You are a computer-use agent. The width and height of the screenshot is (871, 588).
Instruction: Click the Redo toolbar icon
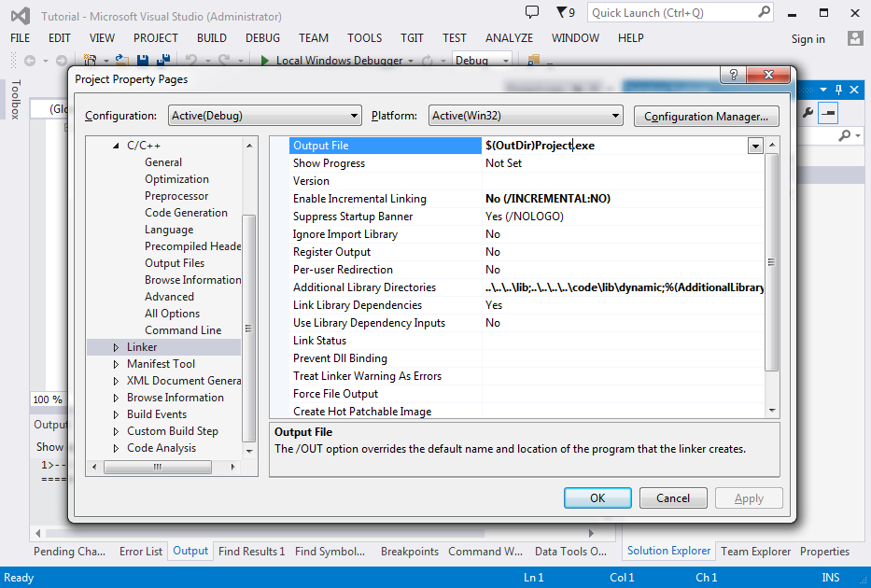[x=224, y=60]
